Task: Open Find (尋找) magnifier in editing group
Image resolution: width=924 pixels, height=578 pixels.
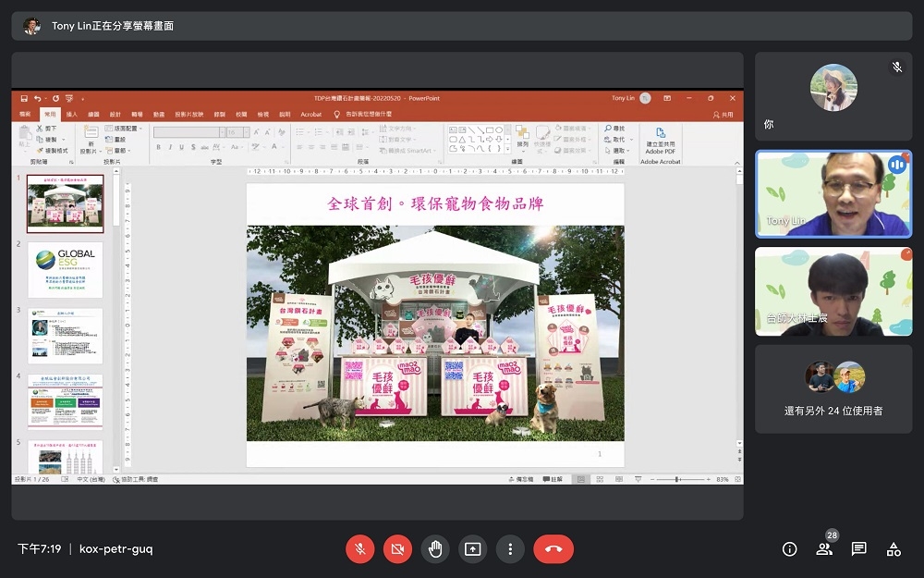Action: (x=614, y=128)
